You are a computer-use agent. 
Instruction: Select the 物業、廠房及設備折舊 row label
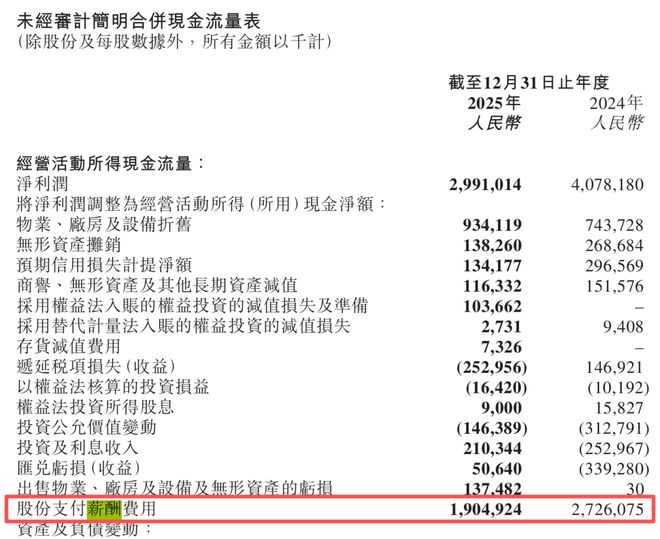[x=104, y=224]
